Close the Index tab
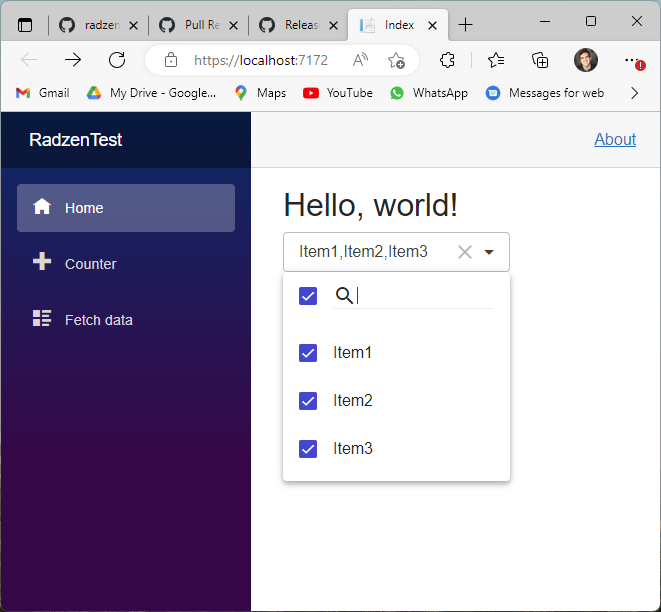Viewport: 661px width, 612px height. pos(432,26)
